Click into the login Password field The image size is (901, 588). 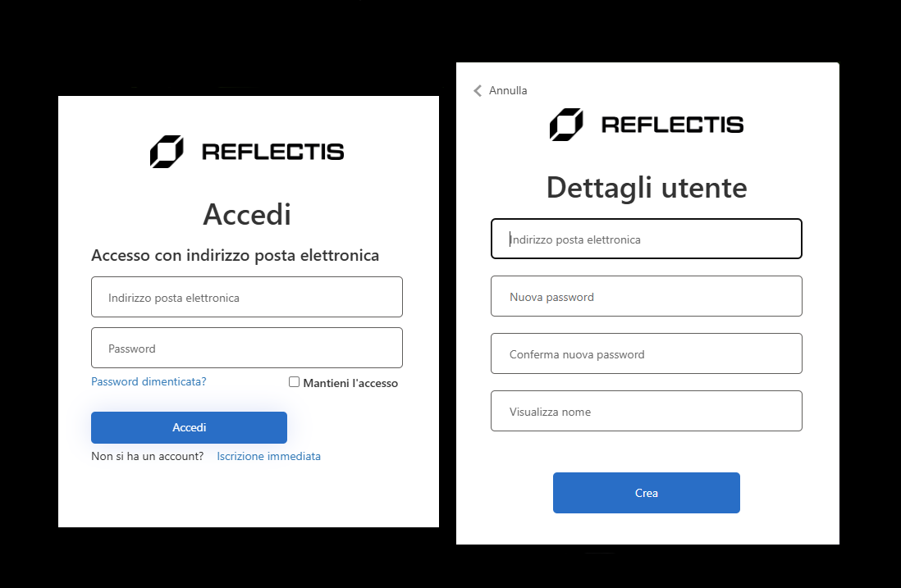[247, 349]
